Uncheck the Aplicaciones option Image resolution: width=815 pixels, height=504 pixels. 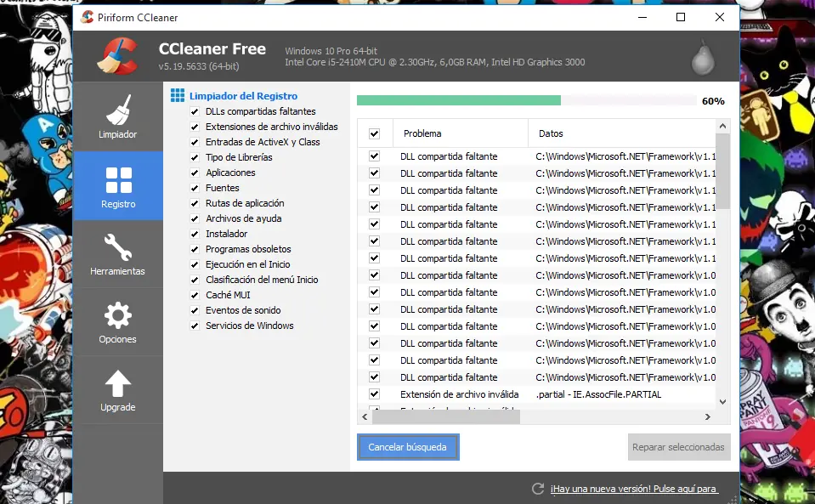[195, 173]
